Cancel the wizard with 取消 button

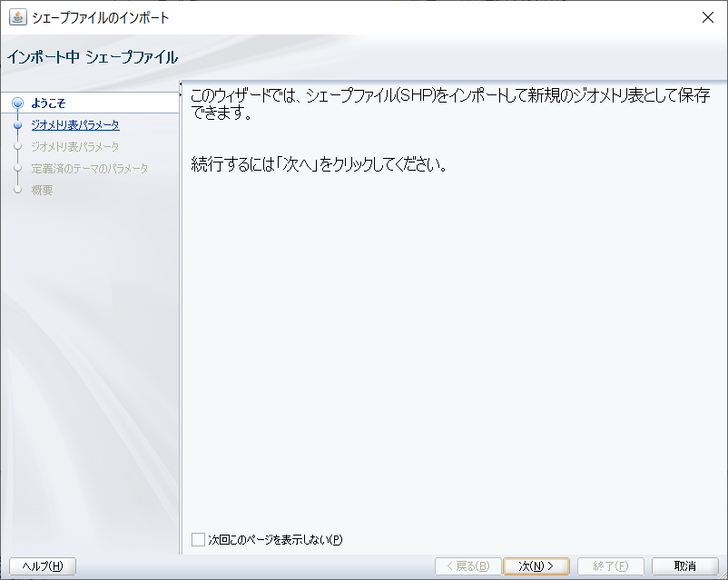[684, 566]
